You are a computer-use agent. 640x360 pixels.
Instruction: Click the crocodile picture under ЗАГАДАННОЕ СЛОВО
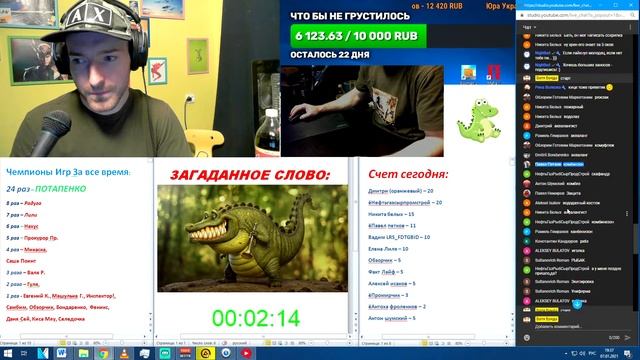[253, 238]
